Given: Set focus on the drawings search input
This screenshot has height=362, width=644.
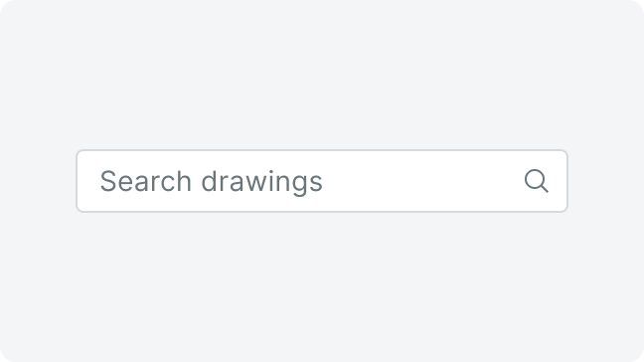Looking at the screenshot, I should pyautogui.click(x=322, y=181).
